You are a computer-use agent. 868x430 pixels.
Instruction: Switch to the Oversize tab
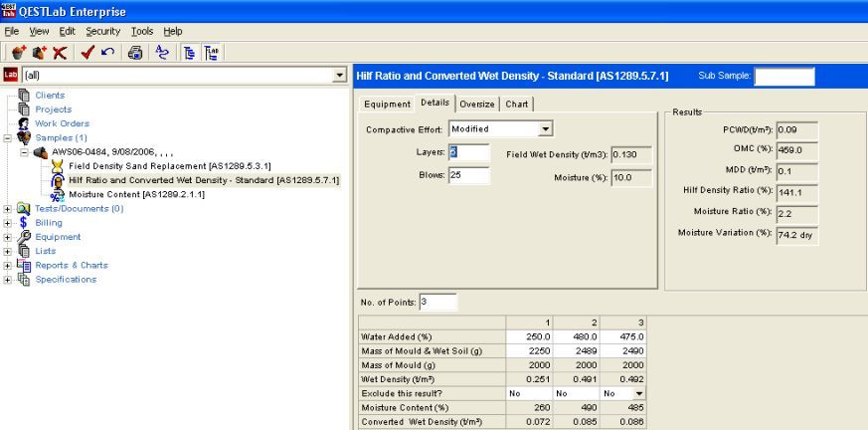pyautogui.click(x=477, y=104)
